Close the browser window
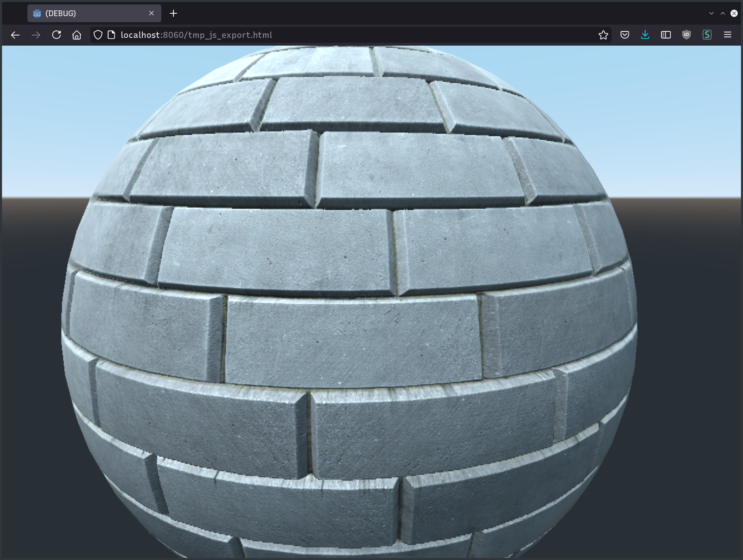 tap(734, 13)
